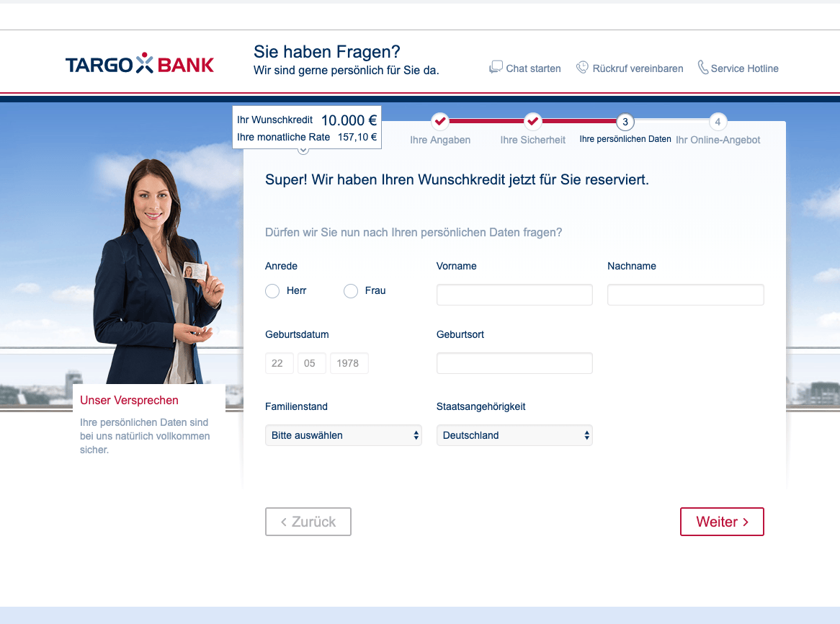Select Frau radio button

(351, 291)
